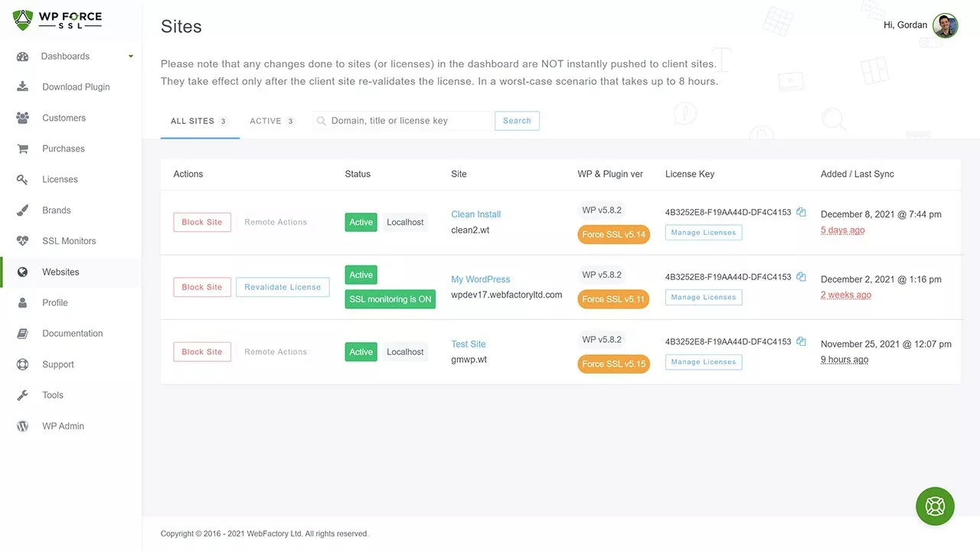Click the Tools wrench icon
980x551 pixels.
coord(23,395)
